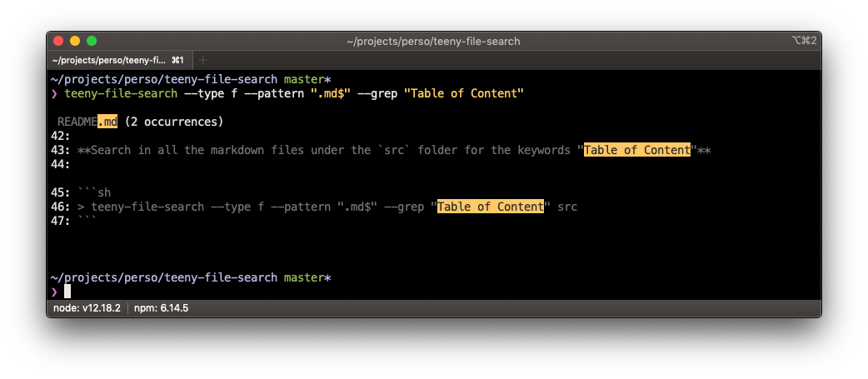This screenshot has height=379, width=868.
Task: Click line number 44:
Action: click(x=60, y=164)
